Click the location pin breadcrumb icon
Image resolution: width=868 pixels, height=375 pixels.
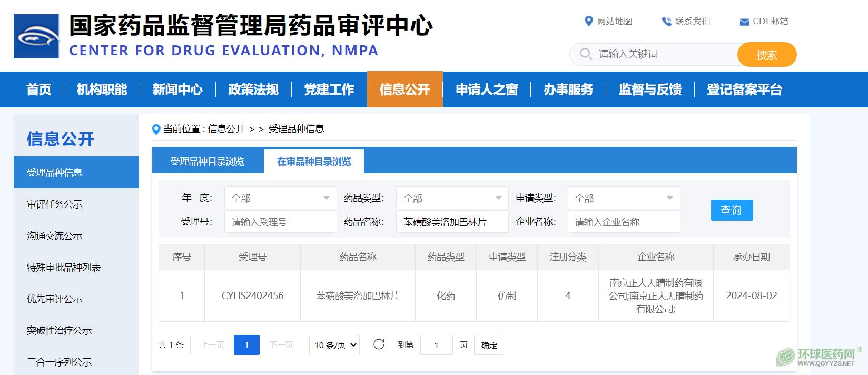coord(156,129)
